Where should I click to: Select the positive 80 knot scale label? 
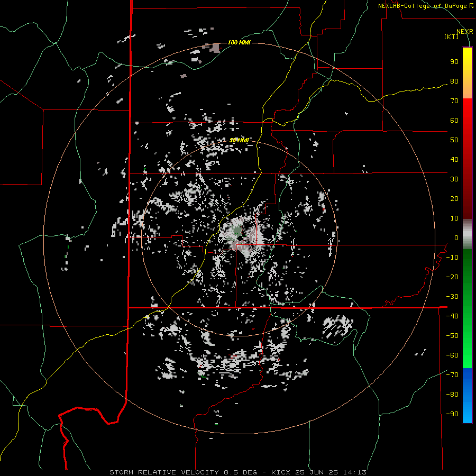(x=454, y=81)
